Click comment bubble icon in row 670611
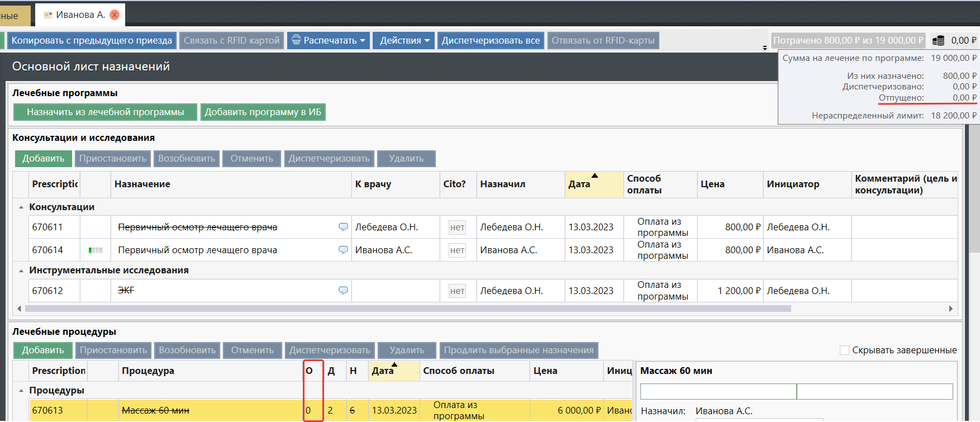This screenshot has width=980, height=422. coord(343,227)
